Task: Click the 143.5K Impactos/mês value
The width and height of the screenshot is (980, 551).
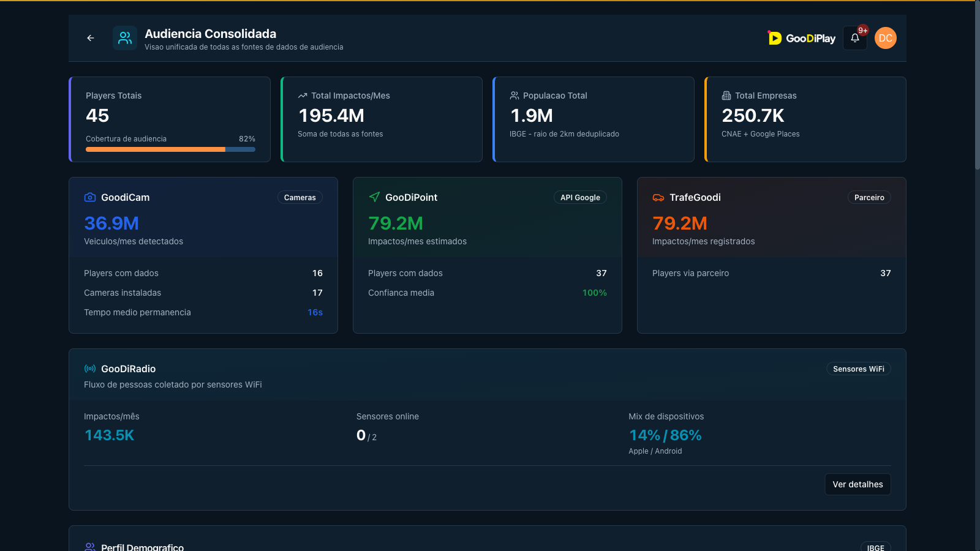Action: (109, 435)
